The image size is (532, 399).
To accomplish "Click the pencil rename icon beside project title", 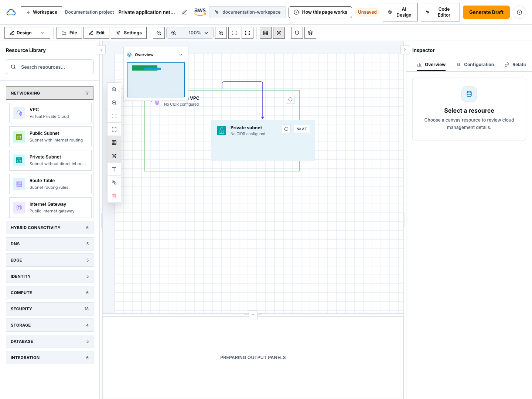I will [x=184, y=12].
